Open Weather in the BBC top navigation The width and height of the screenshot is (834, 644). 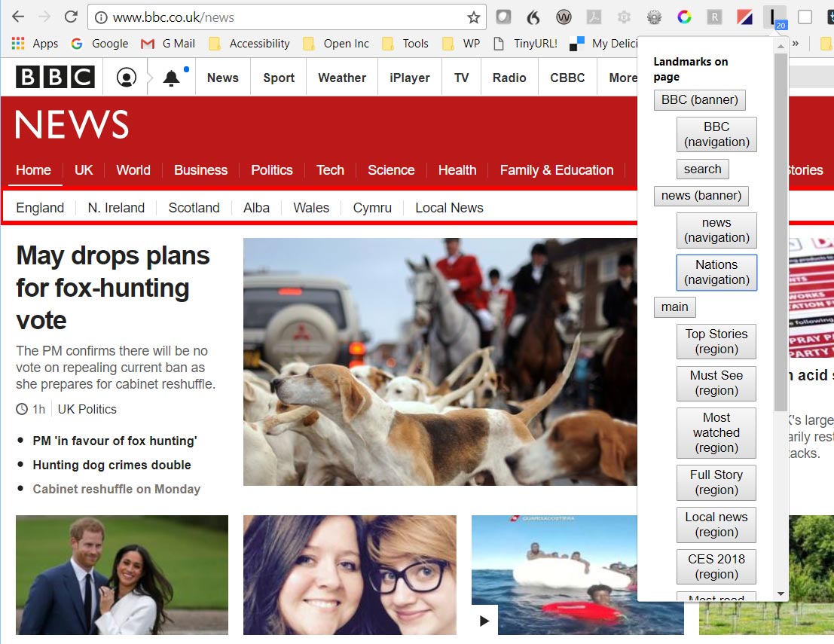[x=342, y=78]
